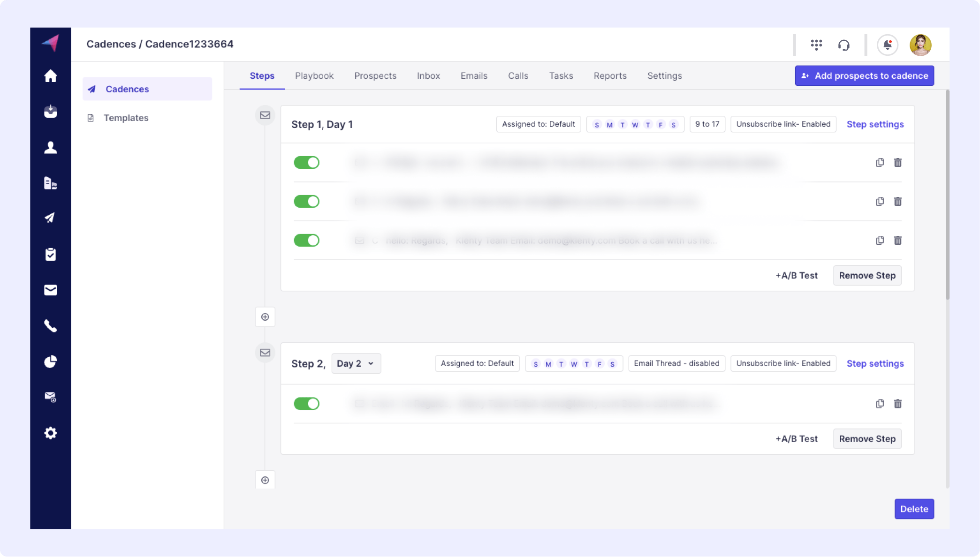Expand the Day 2 dropdown
This screenshot has width=980, height=557.
(x=356, y=363)
